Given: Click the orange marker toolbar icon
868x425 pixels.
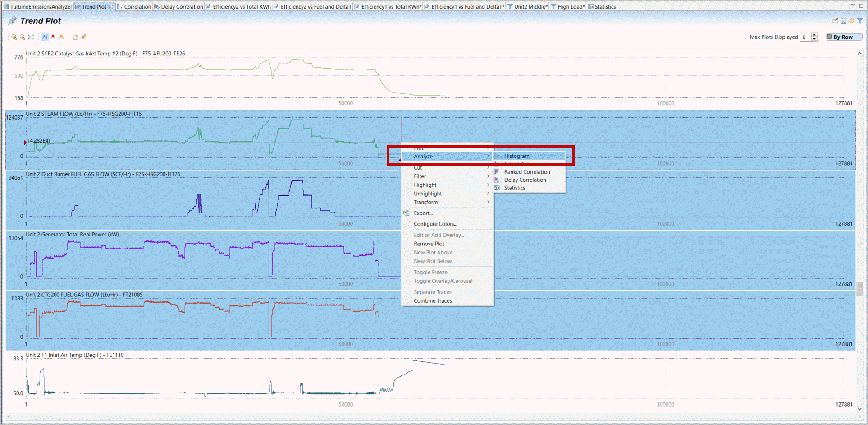Looking at the screenshot, I should coord(61,37).
